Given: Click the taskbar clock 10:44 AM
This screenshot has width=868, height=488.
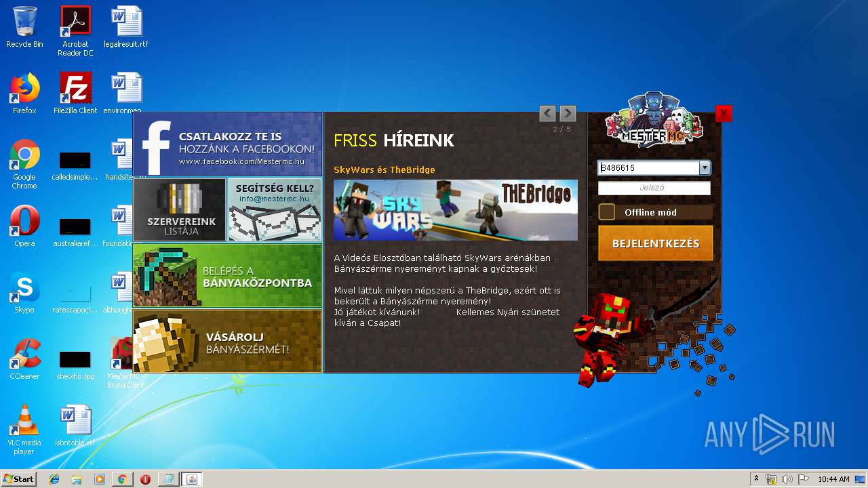Looking at the screenshot, I should tap(833, 479).
